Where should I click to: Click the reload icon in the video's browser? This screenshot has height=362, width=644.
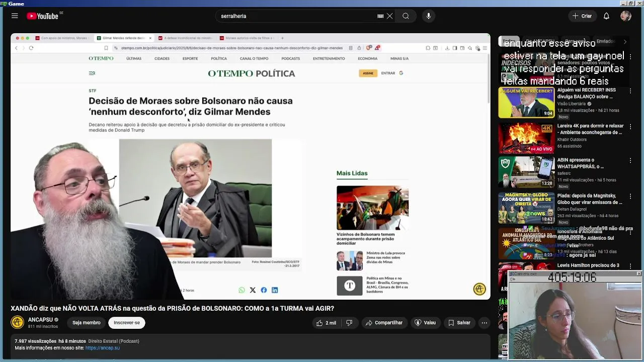31,48
